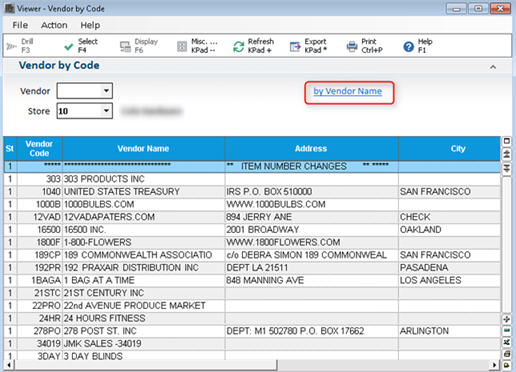Click the 1-800-FLOWERS vendor name

98,242
